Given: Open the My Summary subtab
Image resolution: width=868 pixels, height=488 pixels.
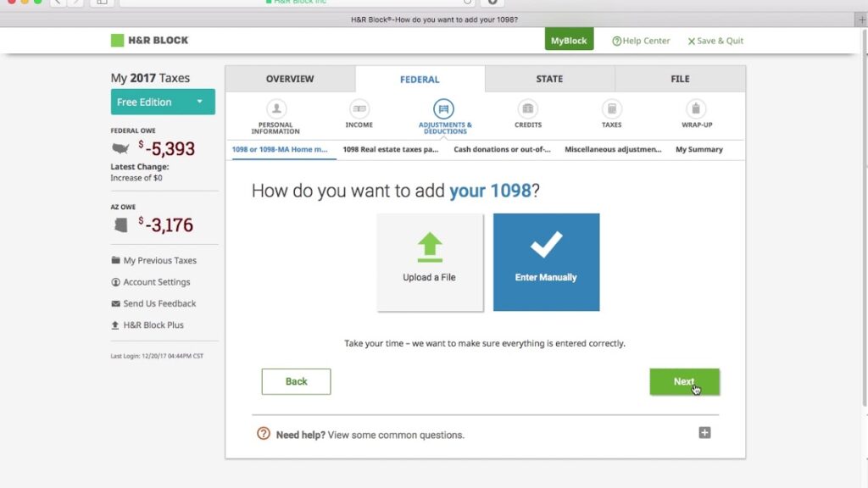Looking at the screenshot, I should (699, 149).
